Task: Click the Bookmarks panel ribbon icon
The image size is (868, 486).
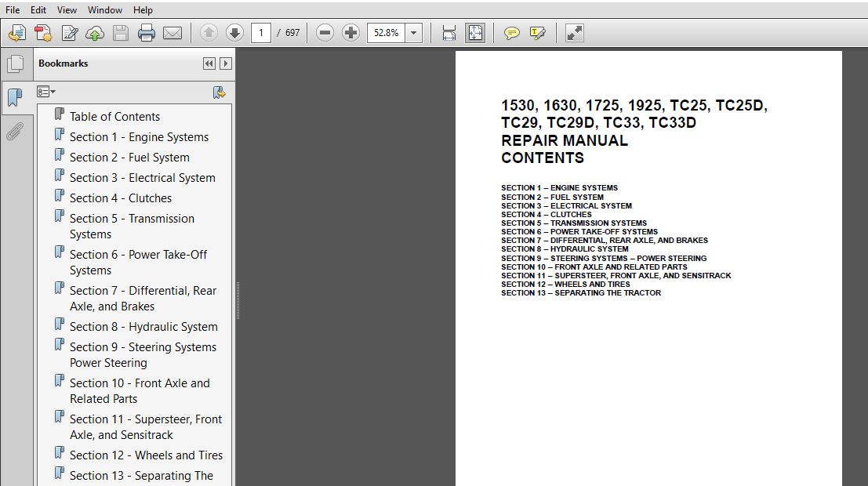Action: point(16,98)
